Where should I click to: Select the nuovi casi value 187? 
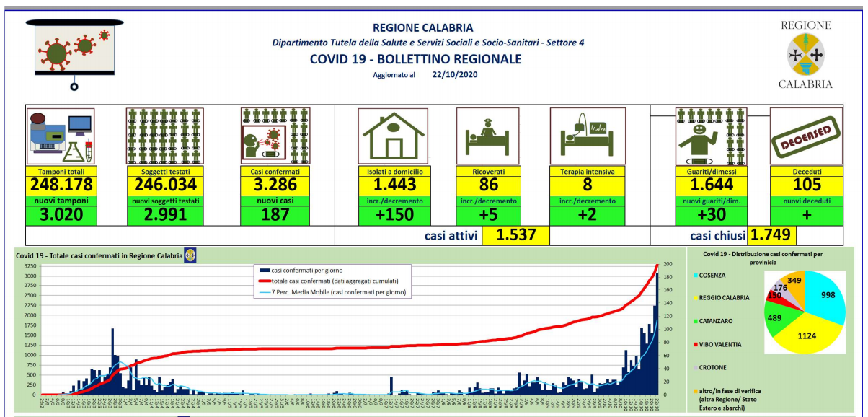[275, 214]
